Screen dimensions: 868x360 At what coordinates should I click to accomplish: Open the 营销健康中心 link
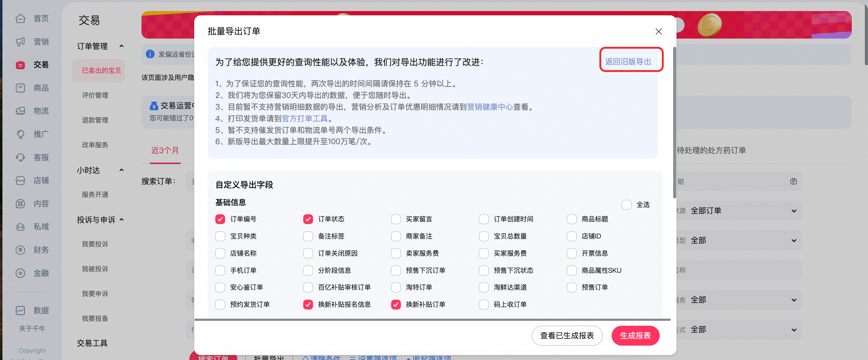tap(490, 107)
